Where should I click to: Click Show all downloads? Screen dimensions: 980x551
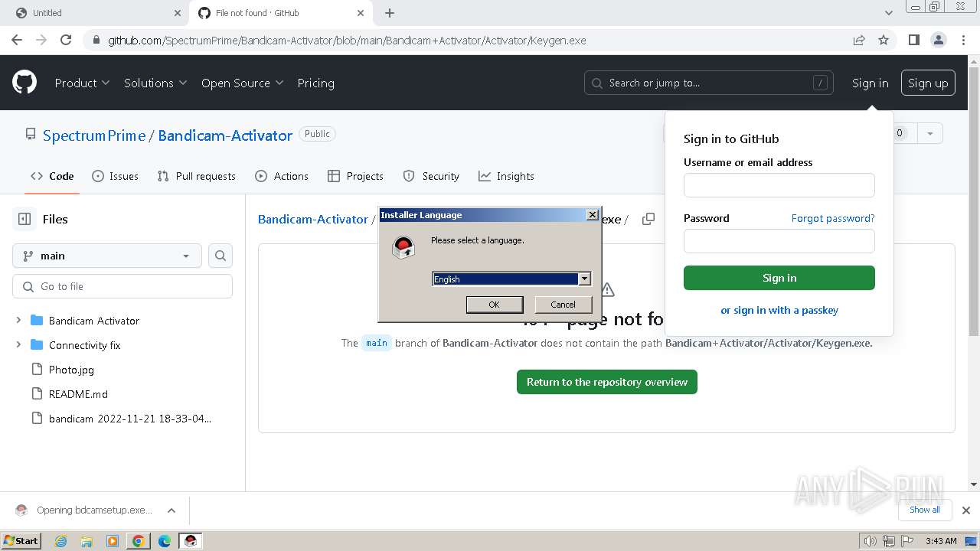tap(925, 510)
